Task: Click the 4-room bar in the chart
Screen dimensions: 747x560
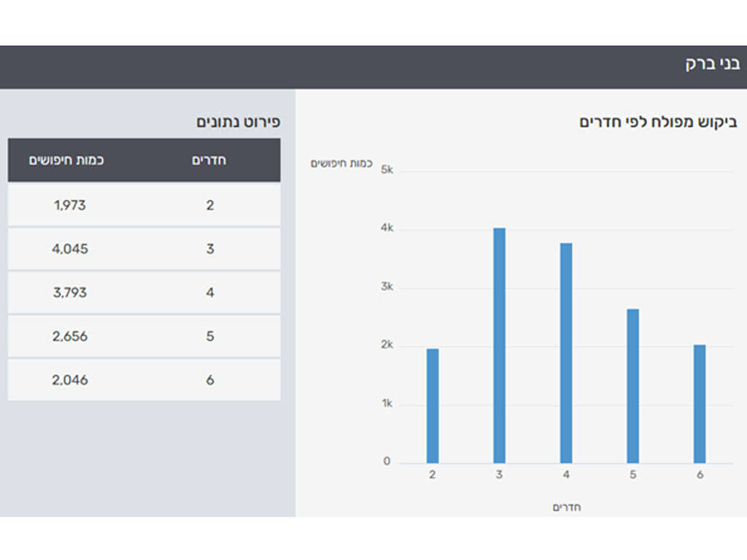Action: tap(566, 353)
